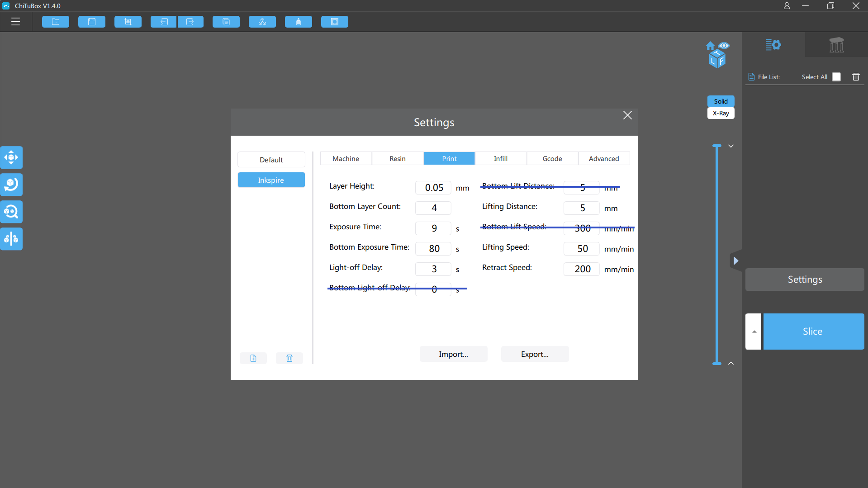Open the Resin tab
This screenshot has height=488, width=868.
click(398, 158)
